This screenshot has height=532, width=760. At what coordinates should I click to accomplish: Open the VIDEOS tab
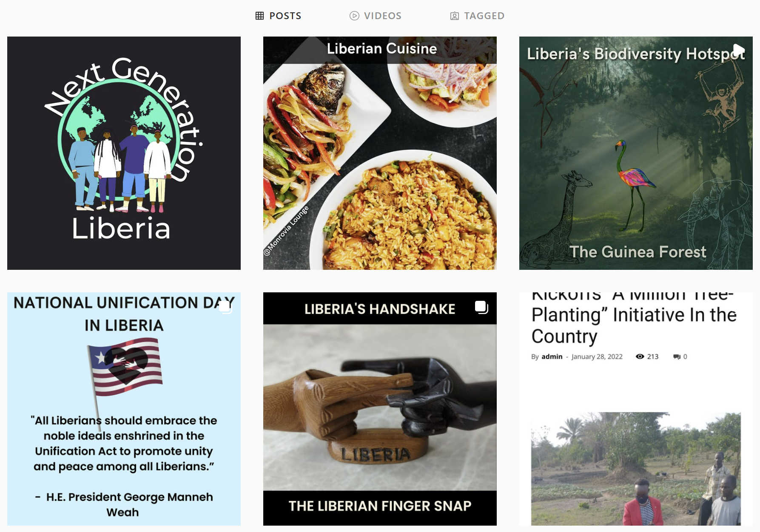376,16
